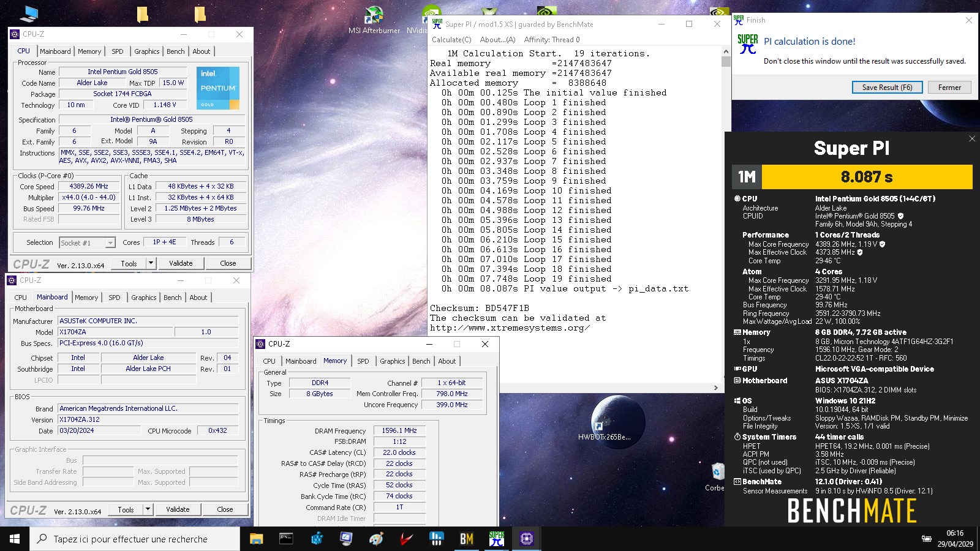Click the red checkmark taskbar icon
This screenshot has width=980, height=551.
(406, 539)
